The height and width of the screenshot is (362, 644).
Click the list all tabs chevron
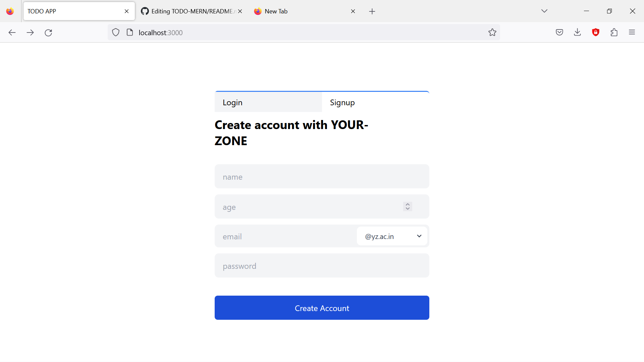click(544, 11)
